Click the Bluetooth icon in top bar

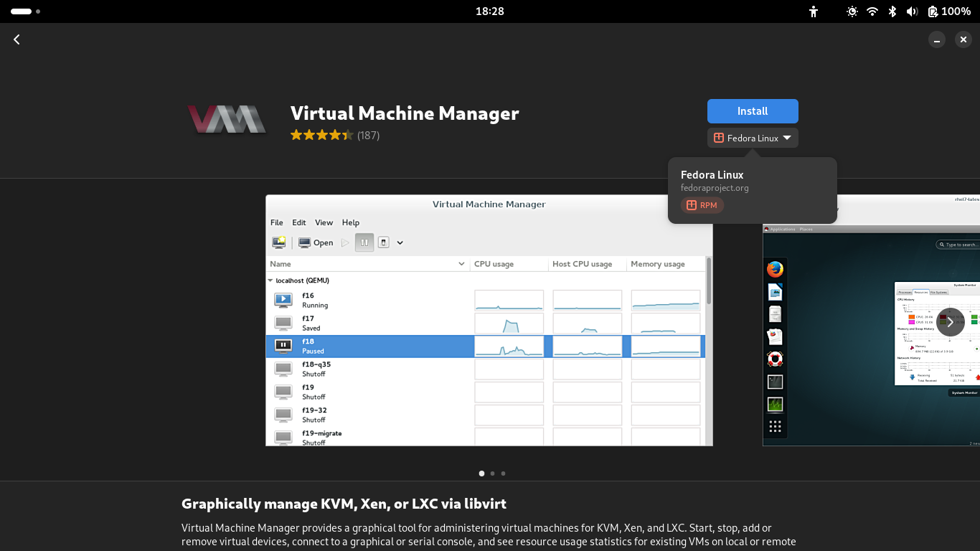coord(892,11)
